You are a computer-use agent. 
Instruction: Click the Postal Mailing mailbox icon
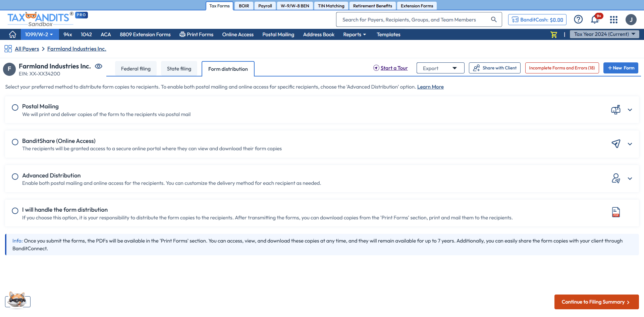coord(616,110)
